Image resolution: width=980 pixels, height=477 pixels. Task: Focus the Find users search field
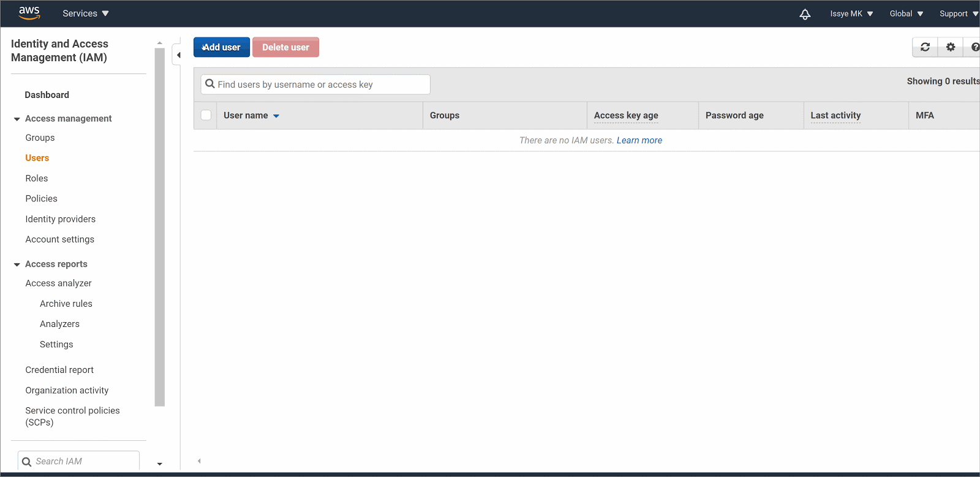click(315, 85)
